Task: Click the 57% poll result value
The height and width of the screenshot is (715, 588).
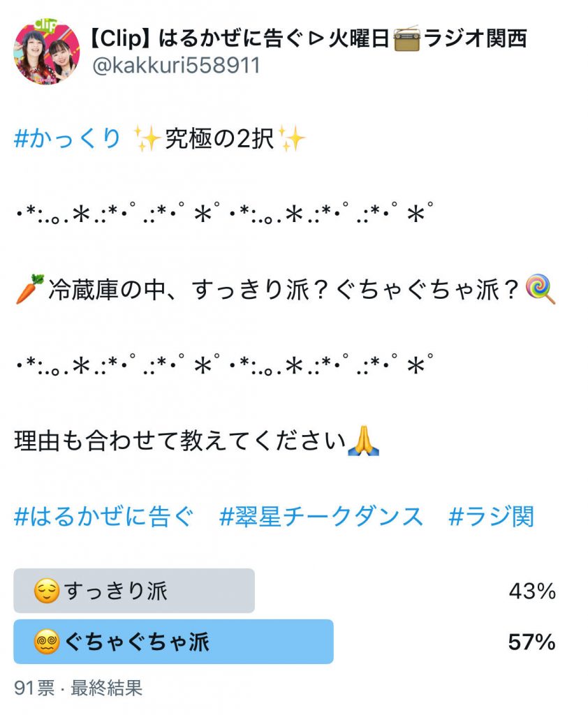Action: pyautogui.click(x=531, y=642)
